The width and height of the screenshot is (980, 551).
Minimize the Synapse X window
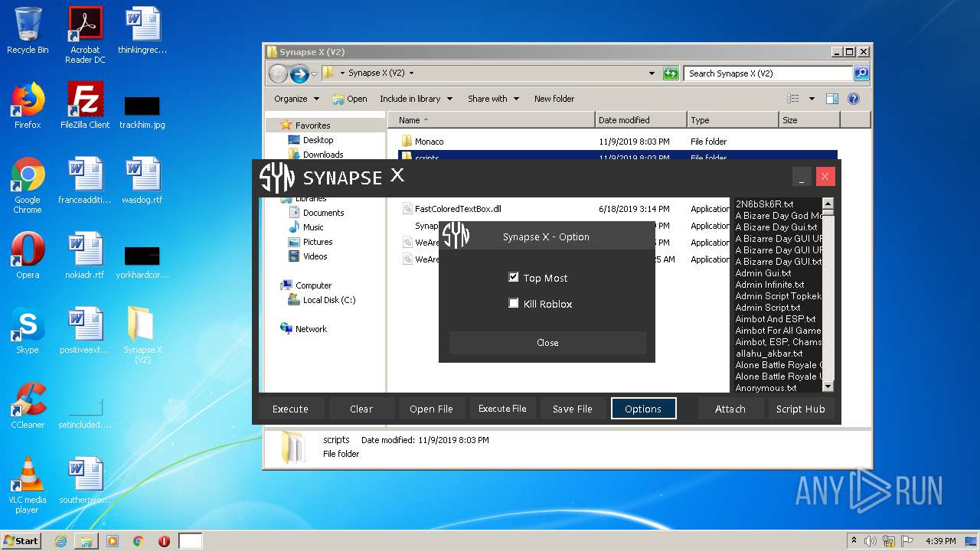click(x=802, y=177)
